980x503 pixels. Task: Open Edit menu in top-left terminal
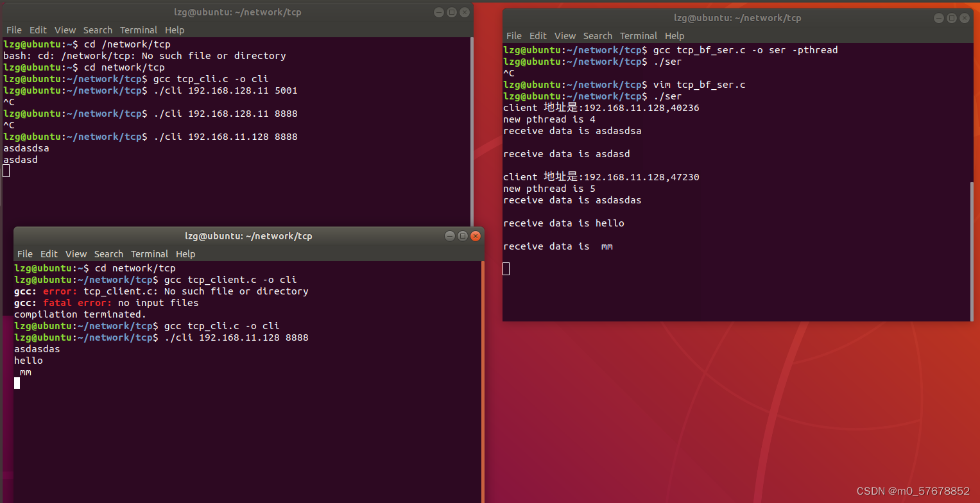click(38, 30)
